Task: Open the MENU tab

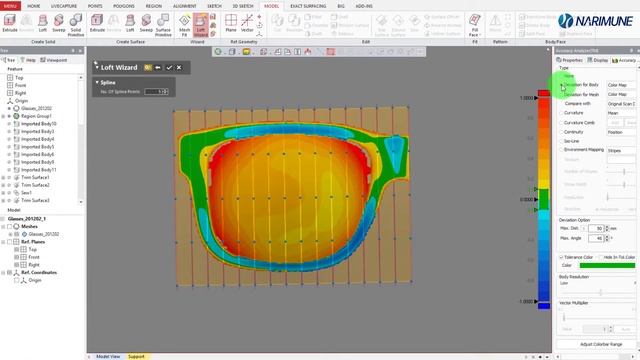Action: click(x=10, y=6)
